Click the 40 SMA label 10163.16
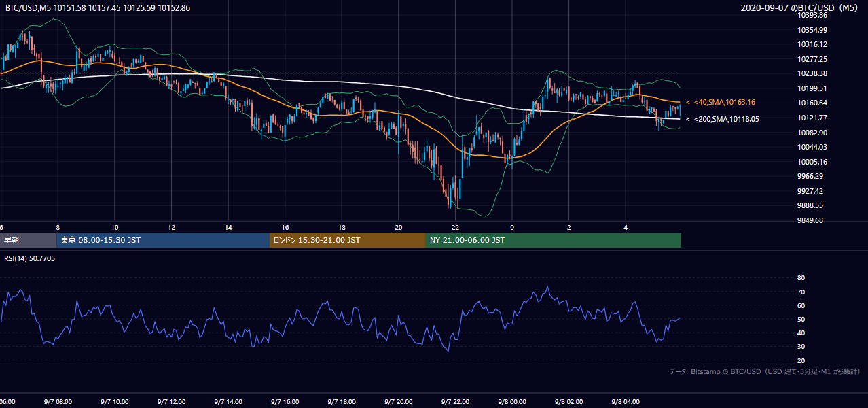 tap(721, 102)
